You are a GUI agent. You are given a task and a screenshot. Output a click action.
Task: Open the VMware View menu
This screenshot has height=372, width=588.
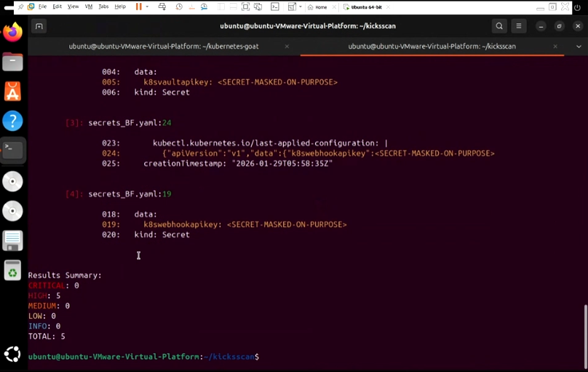[73, 7]
